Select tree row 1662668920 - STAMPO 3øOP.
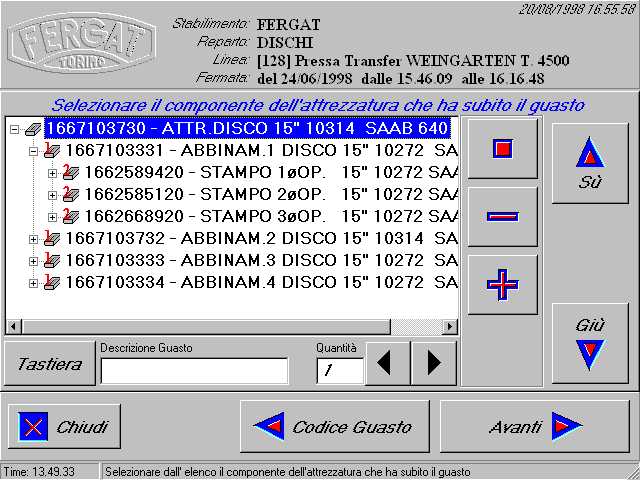Image resolution: width=640 pixels, height=480 pixels. [271, 217]
